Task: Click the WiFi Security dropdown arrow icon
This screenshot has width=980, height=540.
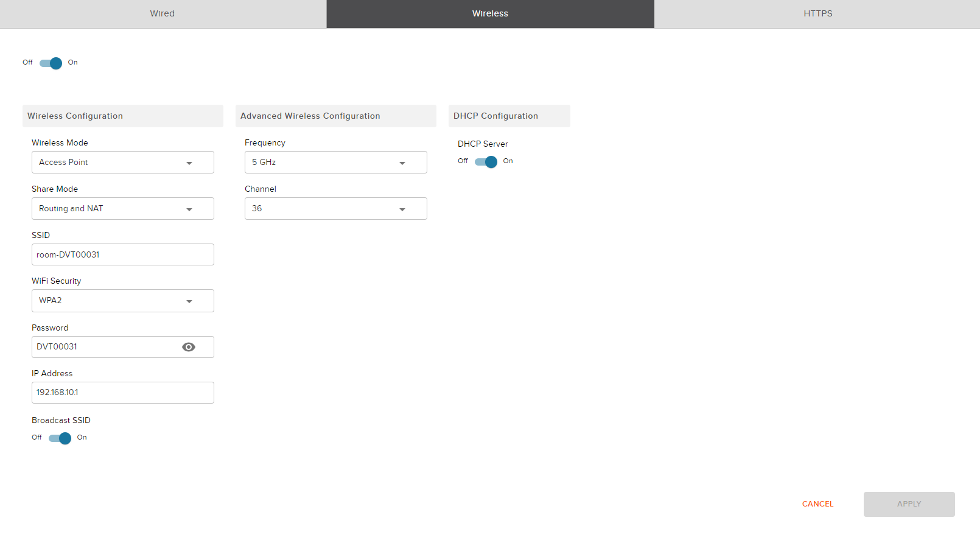Action: tap(189, 301)
